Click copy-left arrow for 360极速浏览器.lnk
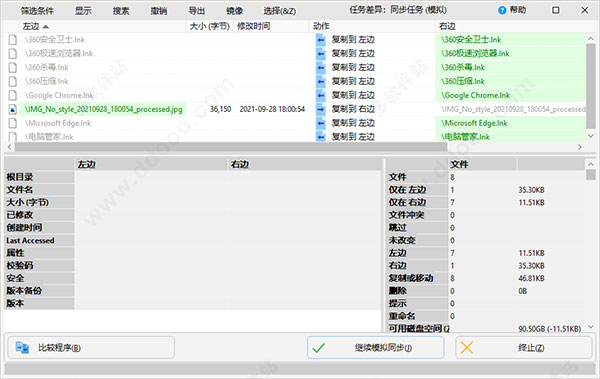This screenshot has height=379, width=600. (x=321, y=54)
